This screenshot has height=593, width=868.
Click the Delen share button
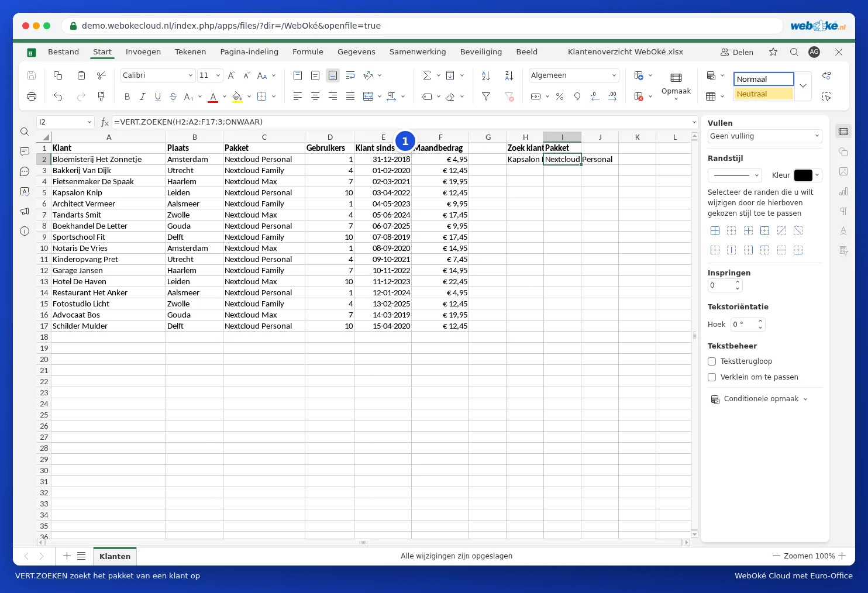click(737, 52)
